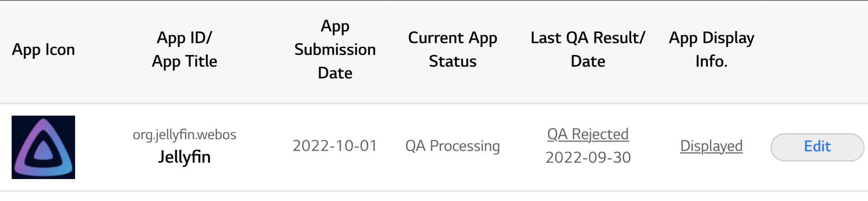Image resolution: width=868 pixels, height=201 pixels.
Task: Click the App Display Info. column header
Action: coord(711,50)
